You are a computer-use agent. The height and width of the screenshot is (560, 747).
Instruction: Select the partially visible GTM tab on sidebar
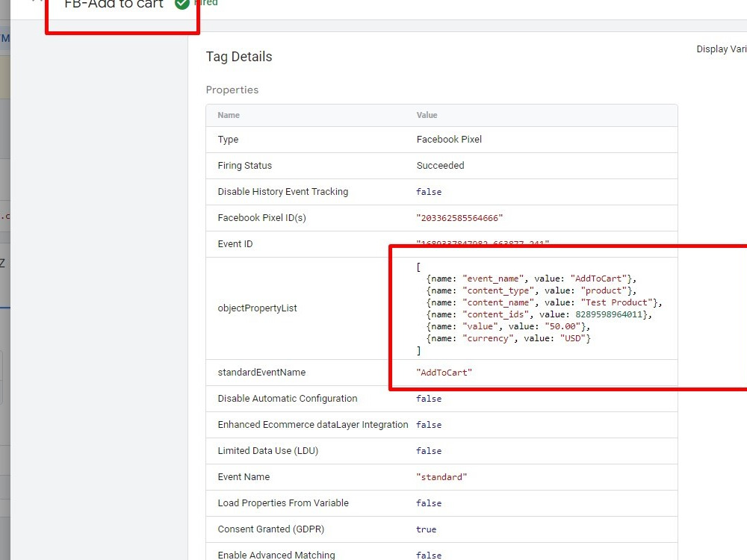(x=4, y=38)
